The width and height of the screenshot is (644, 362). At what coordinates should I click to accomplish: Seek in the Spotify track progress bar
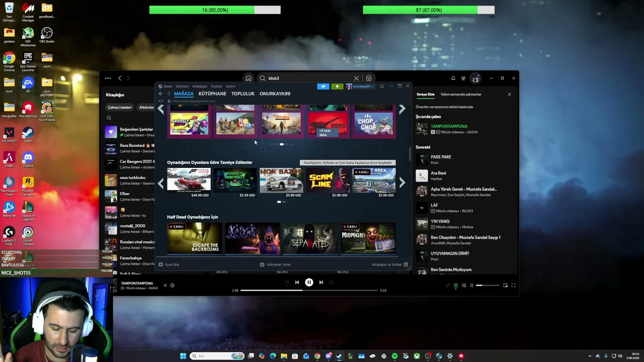[309, 291]
